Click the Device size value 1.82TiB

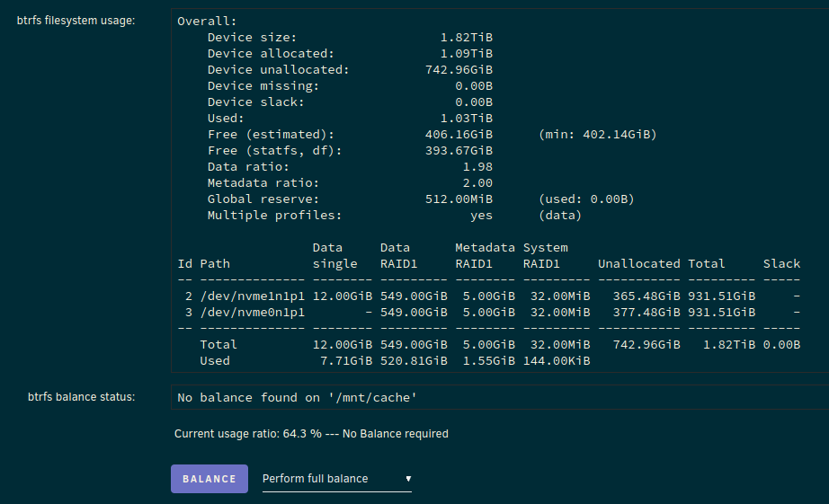(x=467, y=38)
